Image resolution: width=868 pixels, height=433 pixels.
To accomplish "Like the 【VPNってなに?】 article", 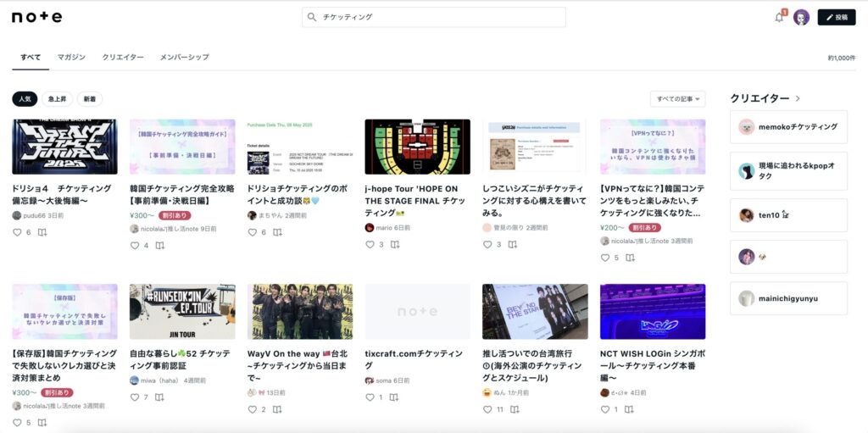I will pyautogui.click(x=605, y=258).
